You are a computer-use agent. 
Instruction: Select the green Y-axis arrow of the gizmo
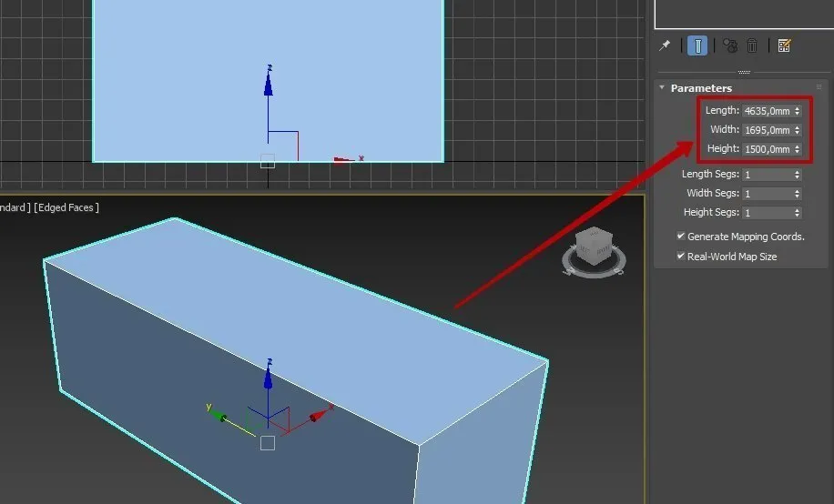click(x=219, y=416)
